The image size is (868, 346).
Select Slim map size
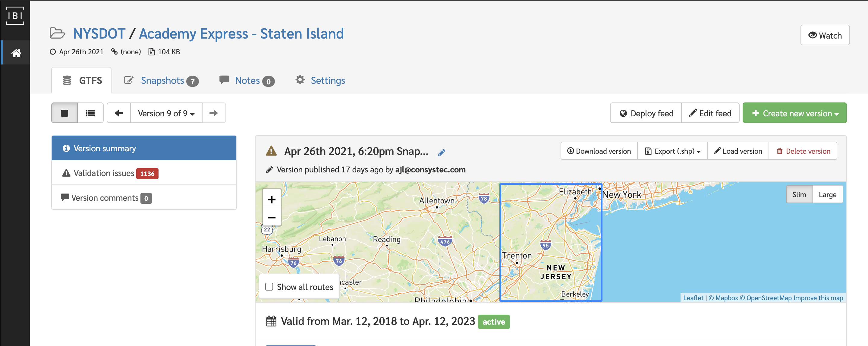point(799,194)
